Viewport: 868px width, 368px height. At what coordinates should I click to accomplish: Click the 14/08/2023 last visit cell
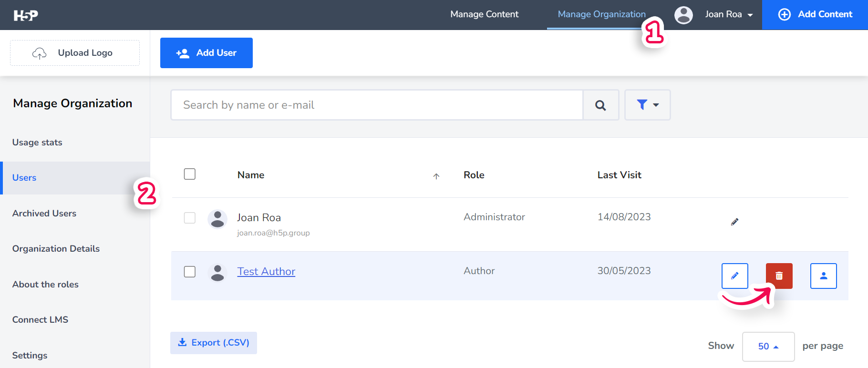[624, 217]
